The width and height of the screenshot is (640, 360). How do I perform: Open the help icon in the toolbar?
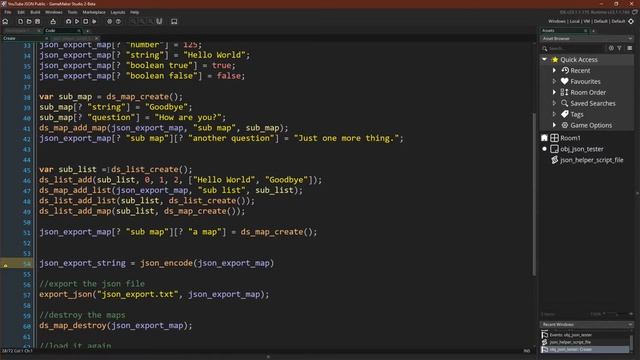(118, 21)
